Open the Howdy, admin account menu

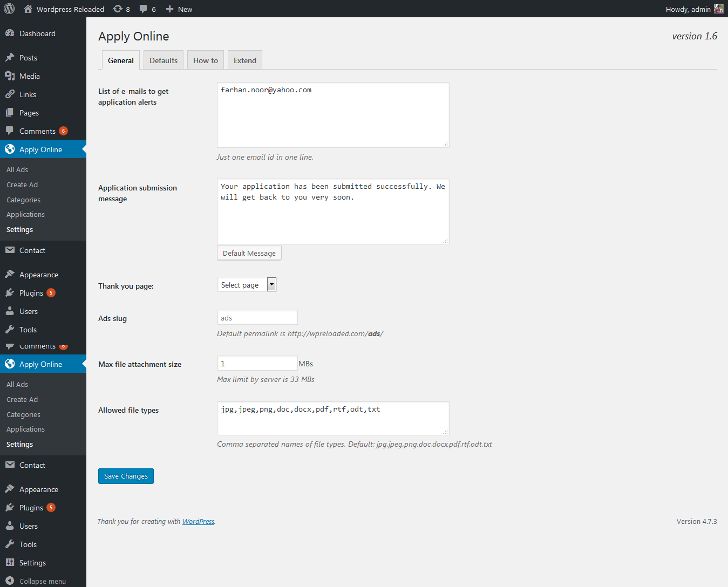688,9
